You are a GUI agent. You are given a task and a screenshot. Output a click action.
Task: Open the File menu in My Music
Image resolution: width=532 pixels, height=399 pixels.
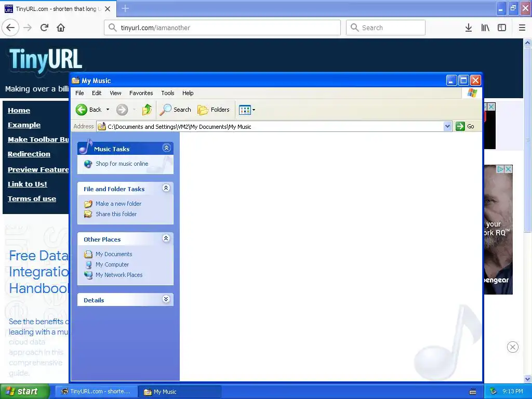79,93
